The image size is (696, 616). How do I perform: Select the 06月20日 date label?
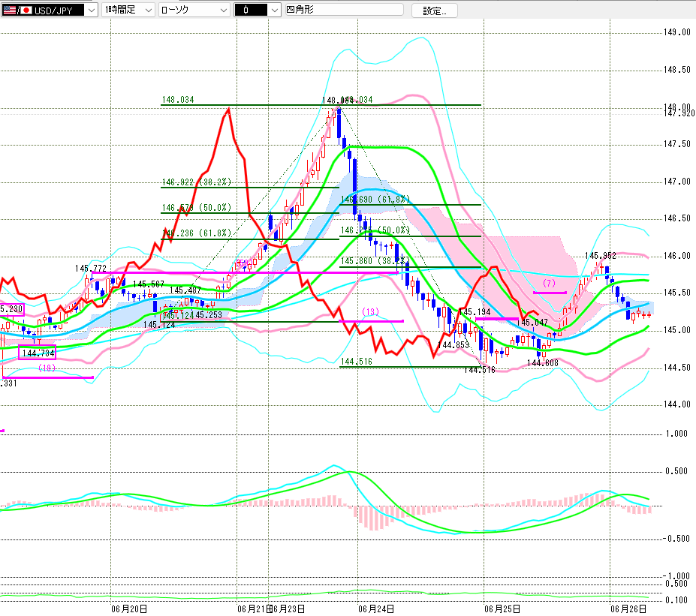point(129,609)
